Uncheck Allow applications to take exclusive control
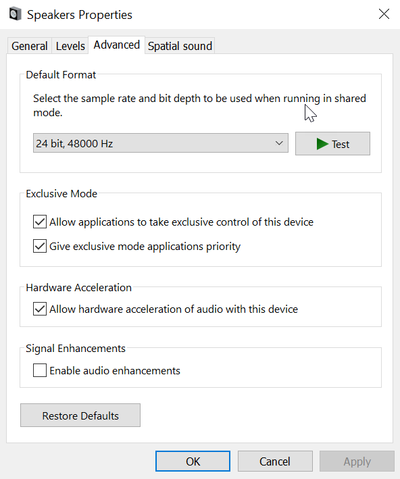Screen dimensions: 400x479 click(40, 222)
